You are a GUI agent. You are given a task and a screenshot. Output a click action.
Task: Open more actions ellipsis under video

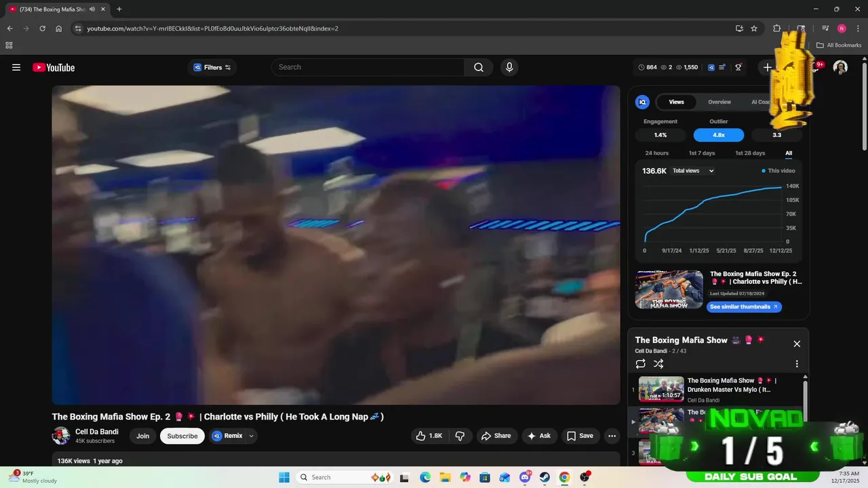(x=612, y=436)
